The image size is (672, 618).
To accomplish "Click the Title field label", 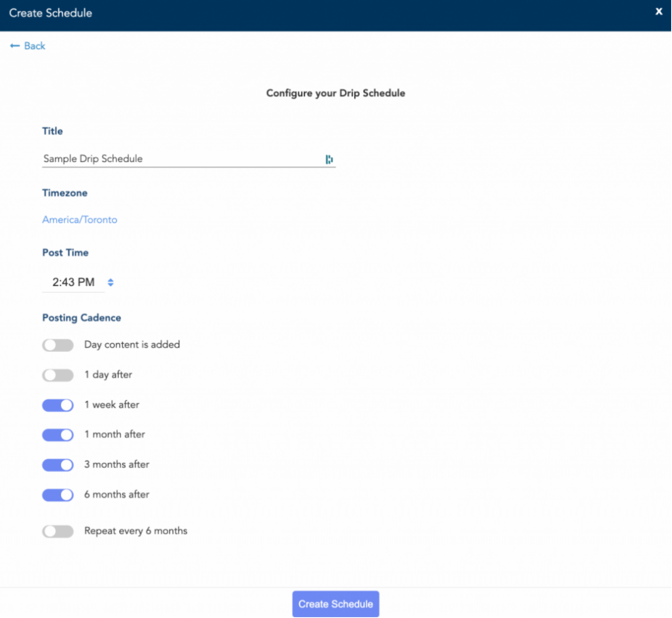I will pos(52,131).
